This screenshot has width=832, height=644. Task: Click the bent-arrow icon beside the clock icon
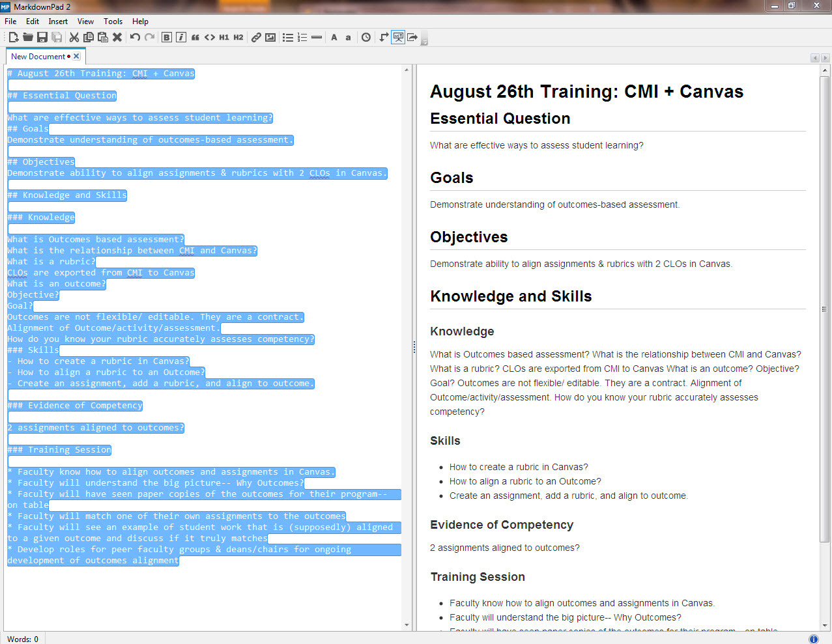(384, 37)
